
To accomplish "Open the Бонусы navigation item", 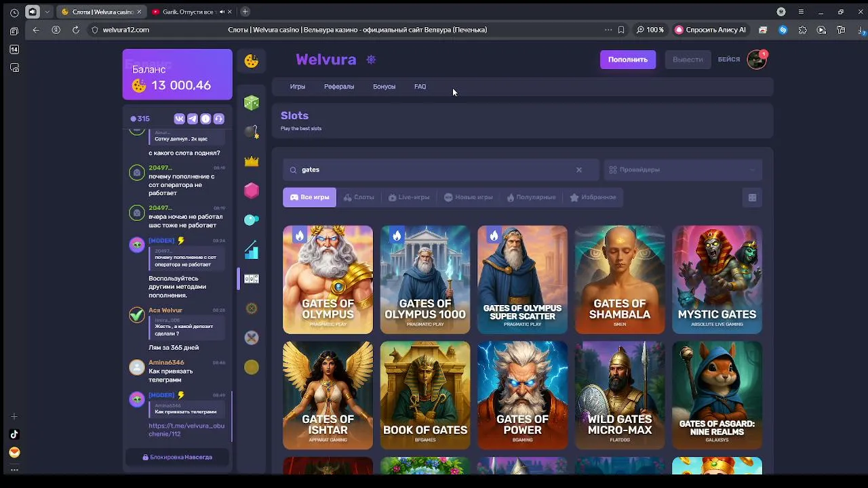I will (384, 87).
